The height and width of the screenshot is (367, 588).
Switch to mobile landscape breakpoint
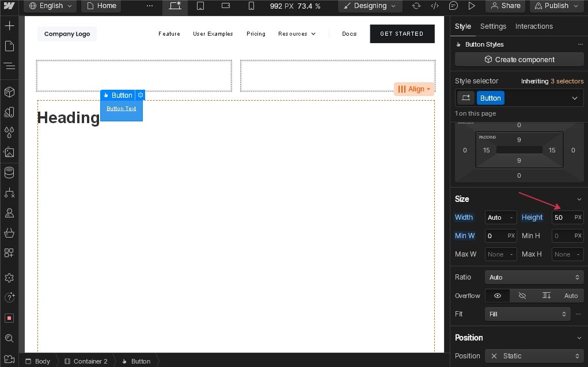click(226, 6)
